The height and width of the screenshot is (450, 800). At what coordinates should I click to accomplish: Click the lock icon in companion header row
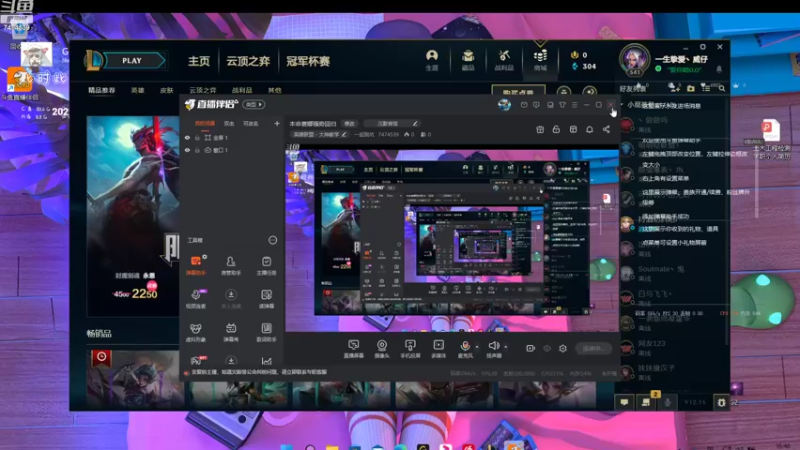(556, 130)
